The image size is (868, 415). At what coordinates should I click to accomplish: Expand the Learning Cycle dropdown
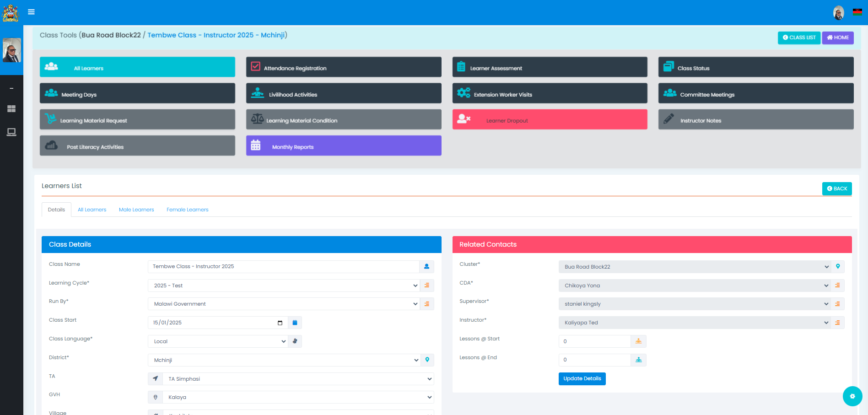click(x=283, y=286)
